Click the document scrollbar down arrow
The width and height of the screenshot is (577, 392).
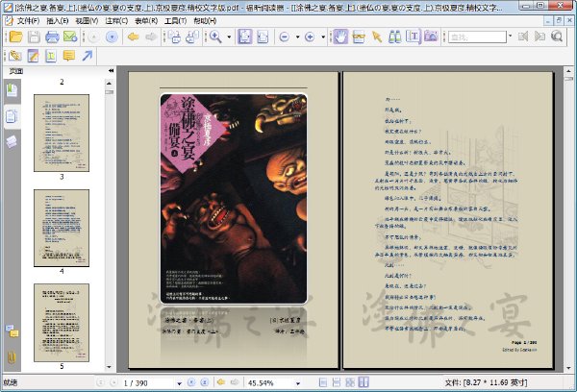point(569,368)
